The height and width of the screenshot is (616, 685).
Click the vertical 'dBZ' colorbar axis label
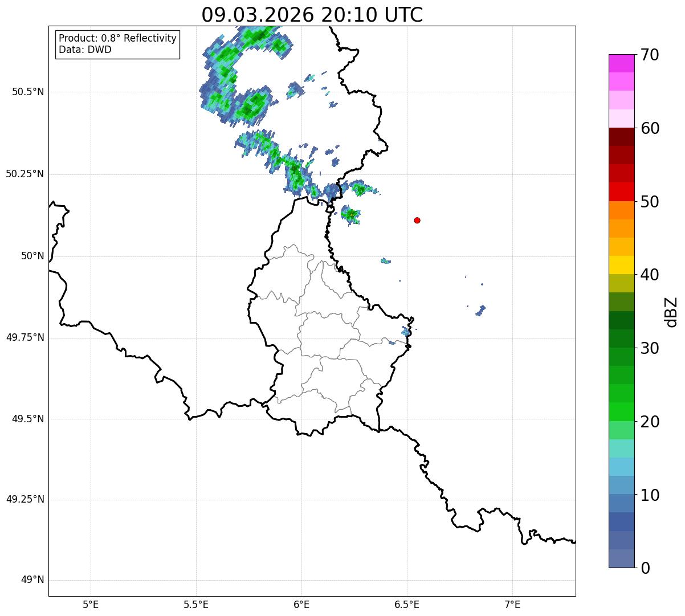click(x=672, y=312)
